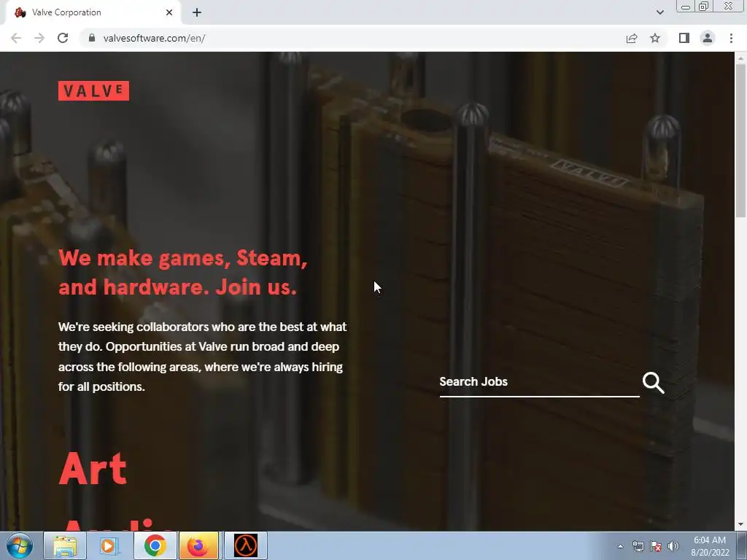The image size is (747, 560).
Task: Focus the Search Jobs input field
Action: [x=539, y=382]
